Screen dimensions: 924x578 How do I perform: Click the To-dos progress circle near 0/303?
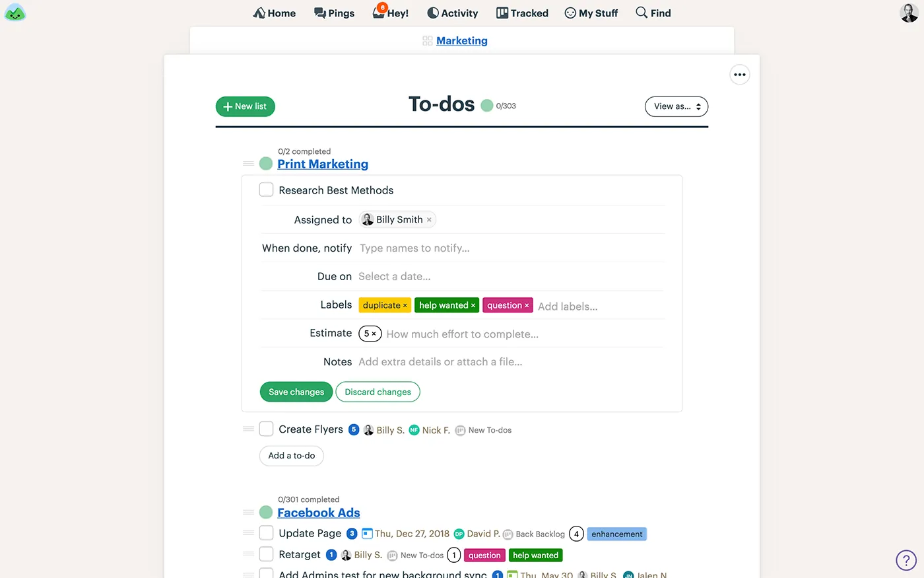click(487, 106)
